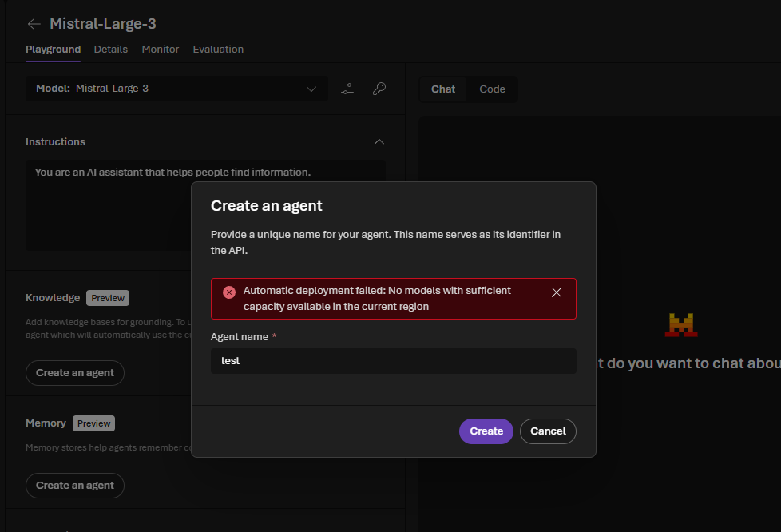The image size is (781, 532).
Task: Click the red error icon in banner
Action: click(x=229, y=292)
